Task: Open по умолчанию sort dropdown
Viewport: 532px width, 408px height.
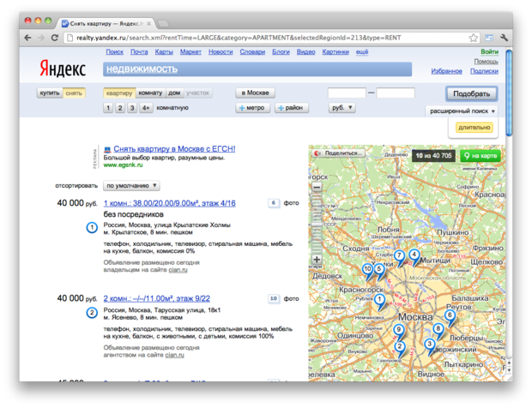Action: (x=131, y=186)
